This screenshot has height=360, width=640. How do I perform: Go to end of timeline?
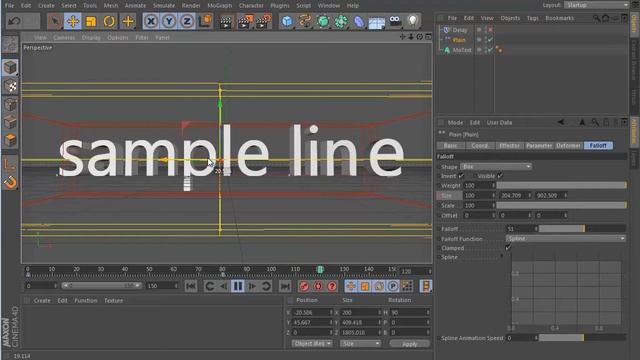click(285, 286)
